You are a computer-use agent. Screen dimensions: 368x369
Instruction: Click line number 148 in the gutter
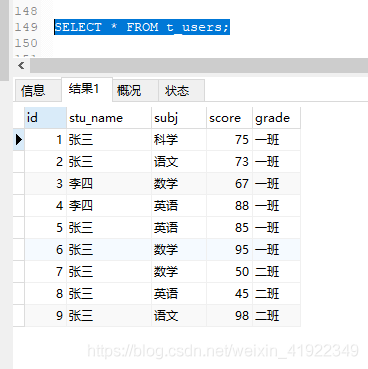[26, 11]
